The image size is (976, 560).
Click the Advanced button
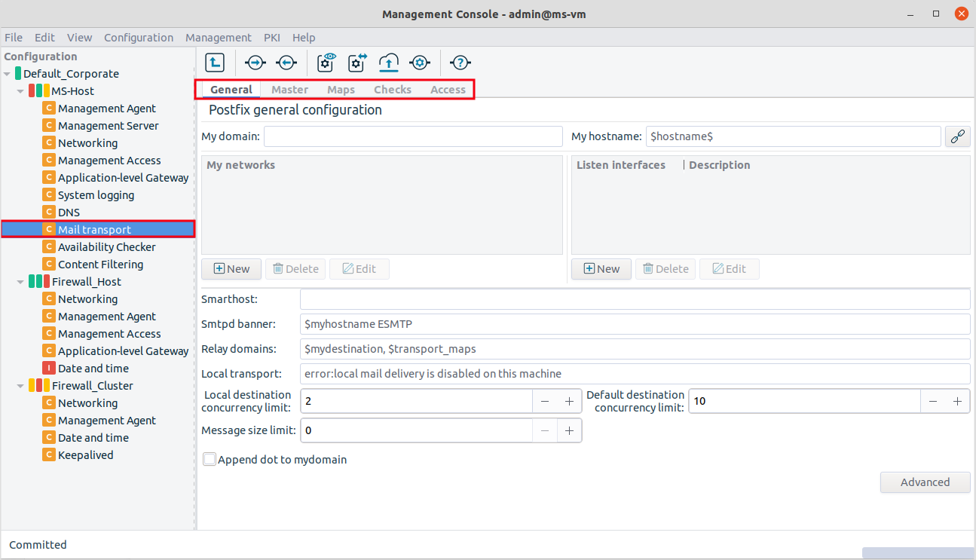click(x=925, y=482)
